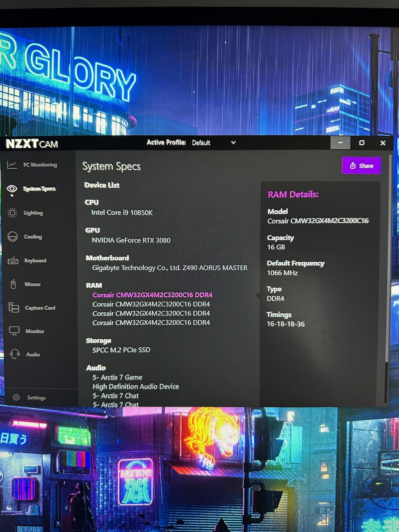The width and height of the screenshot is (399, 532).
Task: Select the third Corsair RAM entry
Action: [x=151, y=313]
